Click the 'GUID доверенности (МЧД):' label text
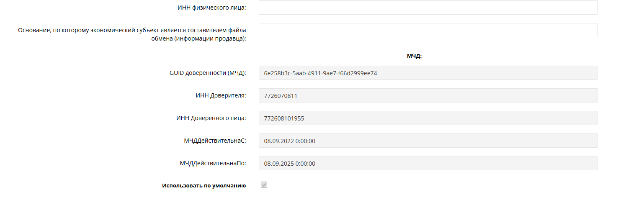The height and width of the screenshot is (205, 644). [208, 73]
